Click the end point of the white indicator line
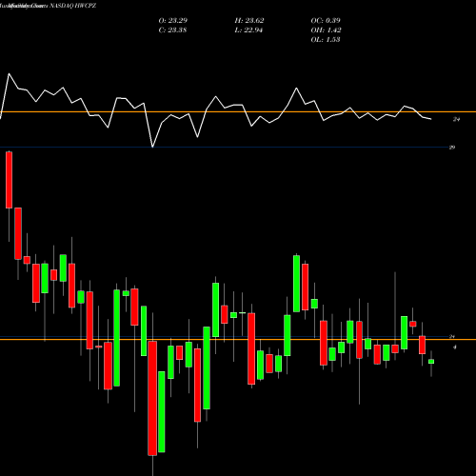The image size is (476, 476). pos(431,119)
